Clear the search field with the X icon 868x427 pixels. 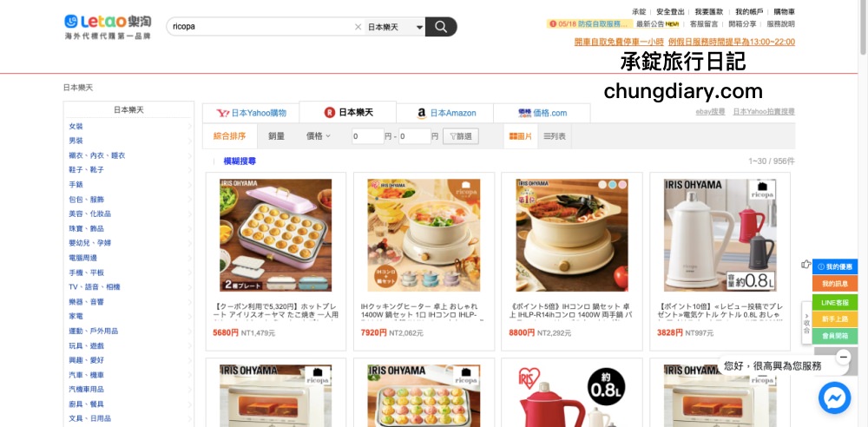(358, 27)
